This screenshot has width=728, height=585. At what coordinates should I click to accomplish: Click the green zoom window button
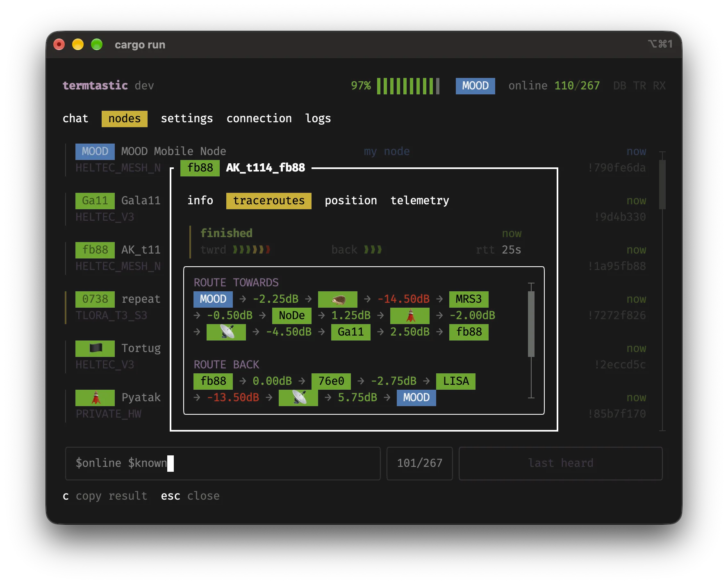point(97,44)
